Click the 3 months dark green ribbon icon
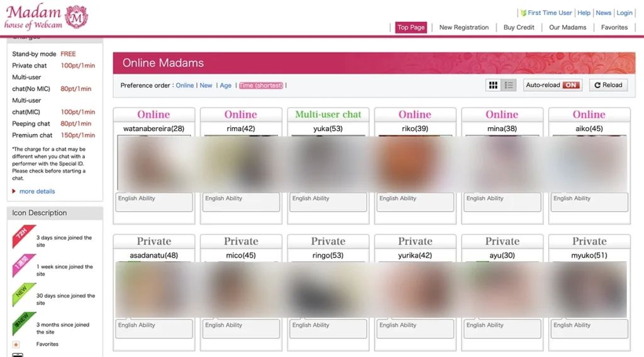 pos(23,324)
